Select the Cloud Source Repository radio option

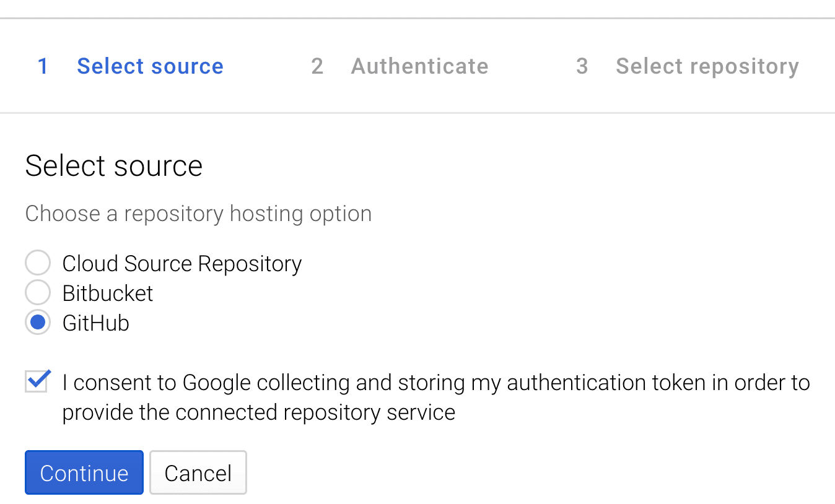click(38, 263)
